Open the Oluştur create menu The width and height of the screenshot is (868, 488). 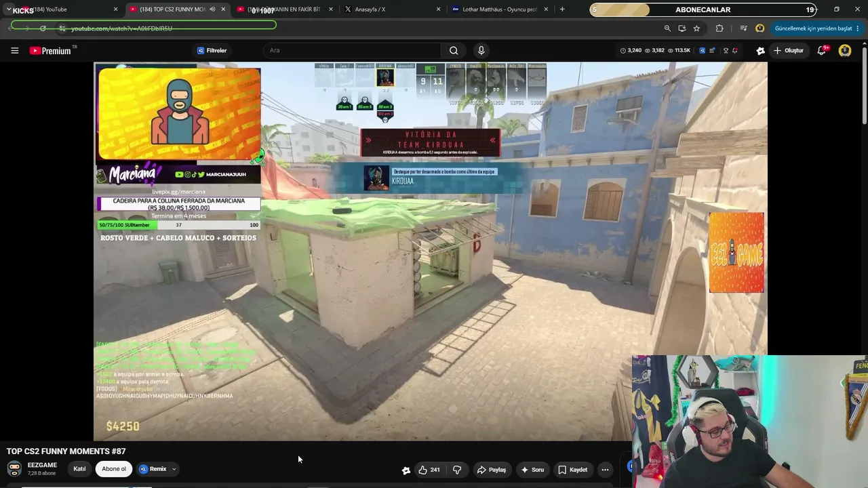click(788, 50)
